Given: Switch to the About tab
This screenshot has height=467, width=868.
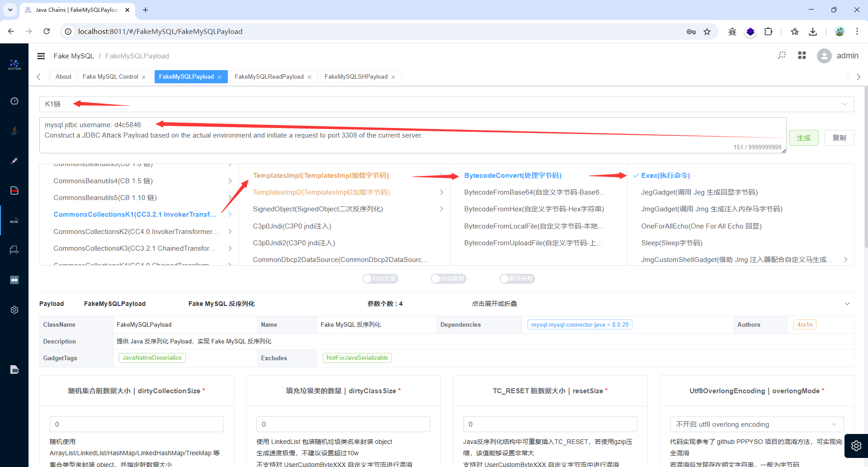Looking at the screenshot, I should click(63, 77).
